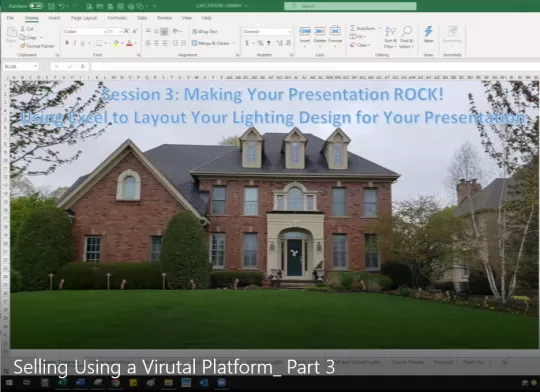
Task: Open Sort & Filter options
Action: [x=390, y=37]
